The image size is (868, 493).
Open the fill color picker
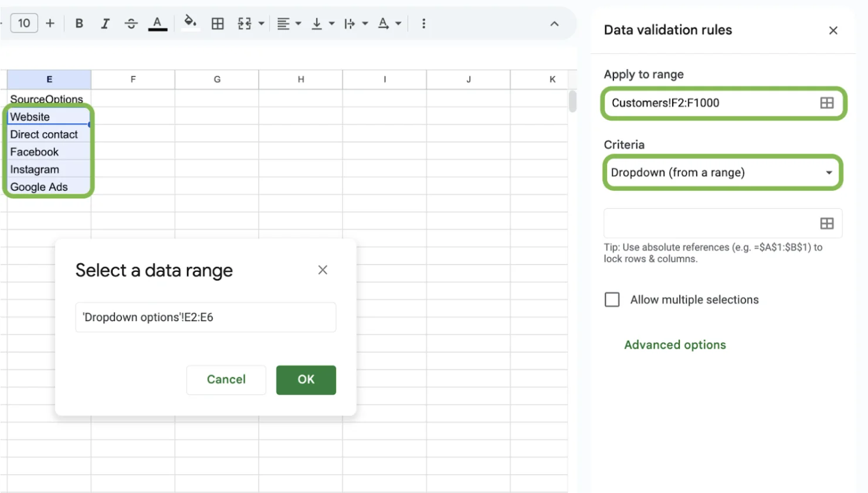[189, 23]
